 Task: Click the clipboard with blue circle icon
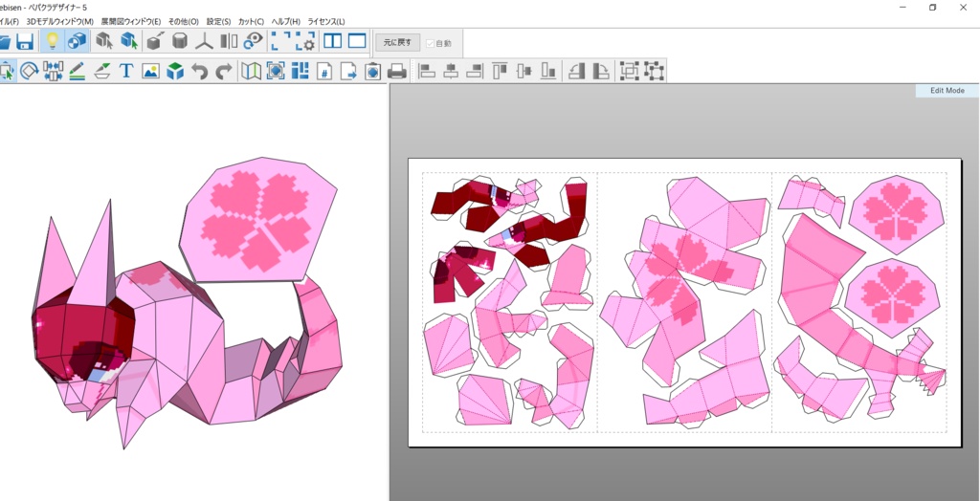(373, 71)
